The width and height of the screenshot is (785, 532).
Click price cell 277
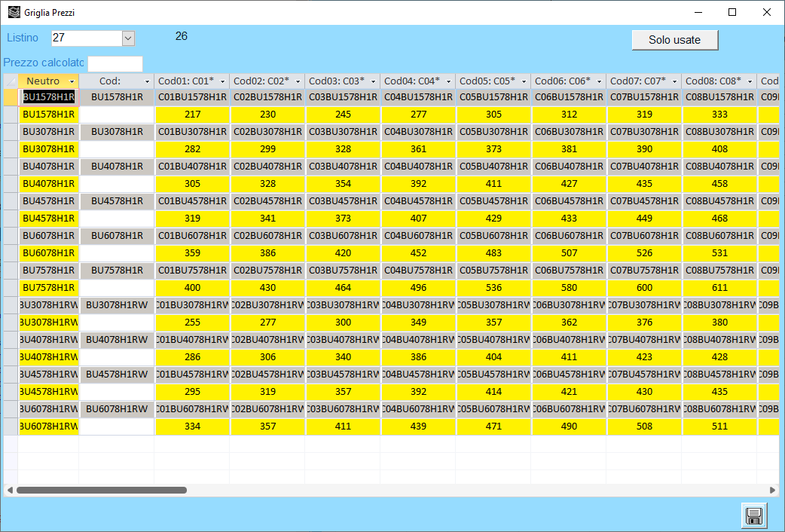pyautogui.click(x=419, y=115)
